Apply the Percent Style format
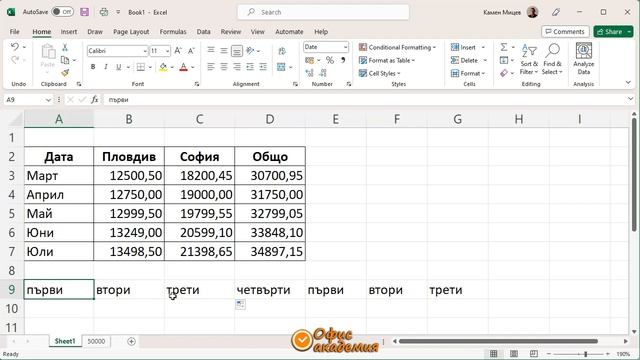This screenshot has width=640, height=360. coord(330,60)
